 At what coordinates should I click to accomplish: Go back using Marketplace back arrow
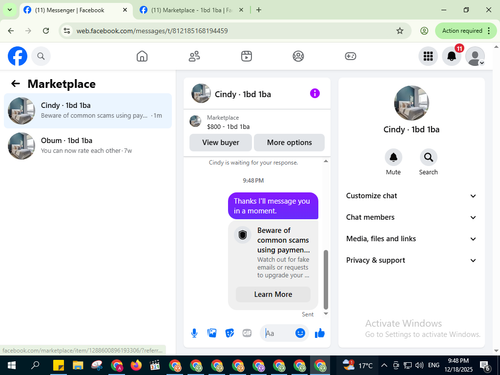(15, 84)
